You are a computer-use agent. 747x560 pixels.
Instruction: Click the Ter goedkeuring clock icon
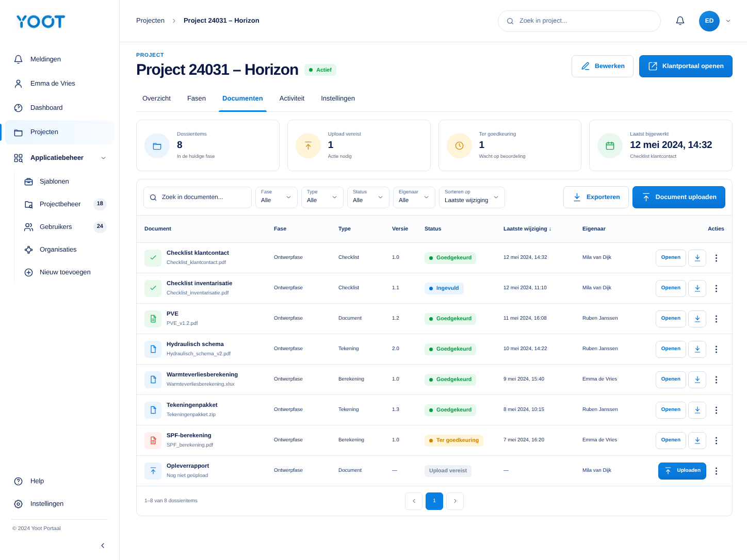(459, 146)
